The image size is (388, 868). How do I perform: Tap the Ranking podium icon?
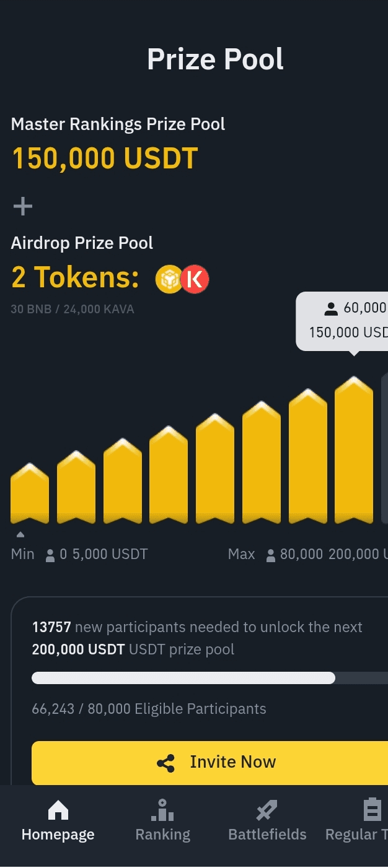pos(162,810)
